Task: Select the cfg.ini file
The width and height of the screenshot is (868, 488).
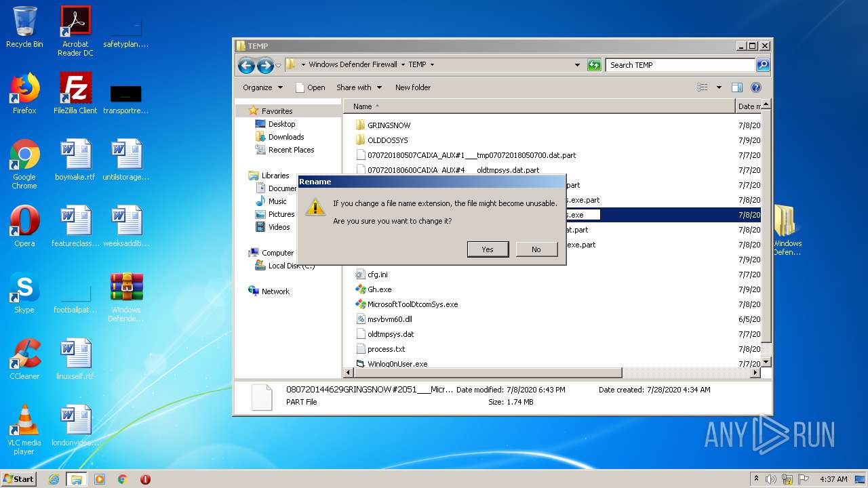Action: pos(377,274)
